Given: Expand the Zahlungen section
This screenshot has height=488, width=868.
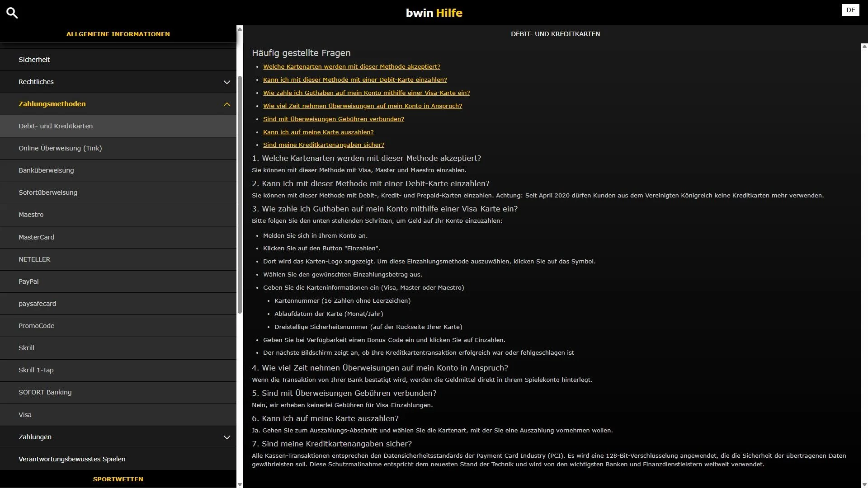Looking at the screenshot, I should point(118,437).
